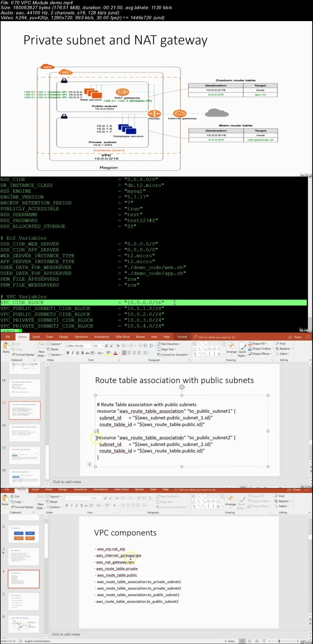313x644 pixels.
Task: Toggle Underline in the Route table association window
Action: [77, 353]
